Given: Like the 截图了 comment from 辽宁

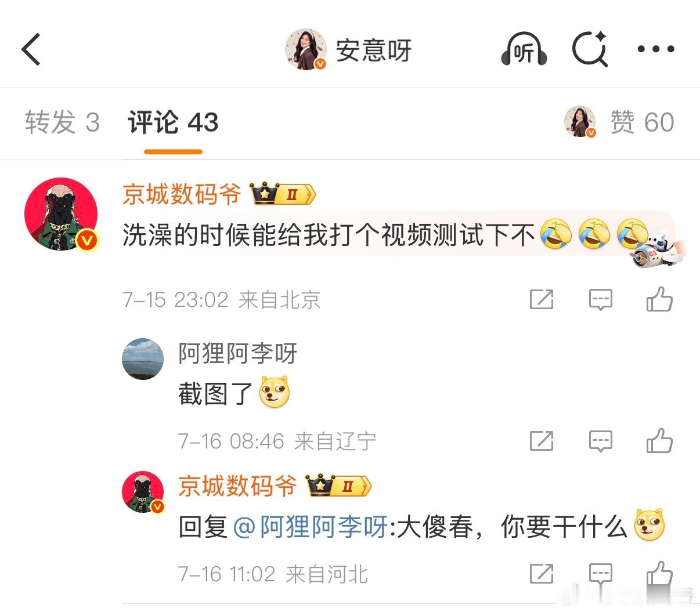Looking at the screenshot, I should (x=660, y=441).
